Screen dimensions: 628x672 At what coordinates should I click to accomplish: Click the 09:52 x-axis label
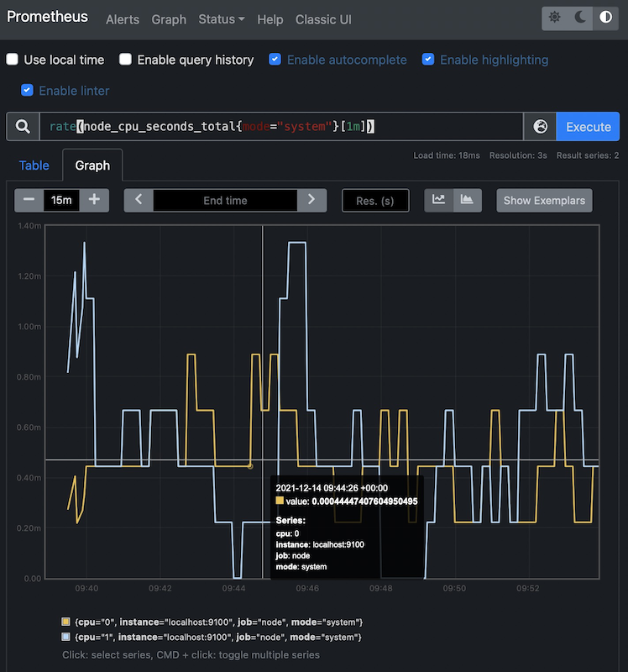(x=528, y=589)
